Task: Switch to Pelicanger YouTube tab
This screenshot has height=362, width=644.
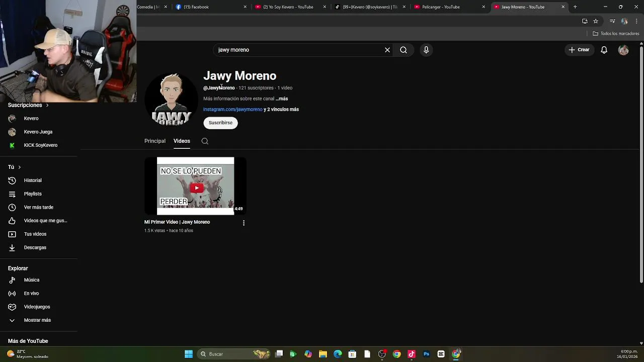Action: point(449,7)
